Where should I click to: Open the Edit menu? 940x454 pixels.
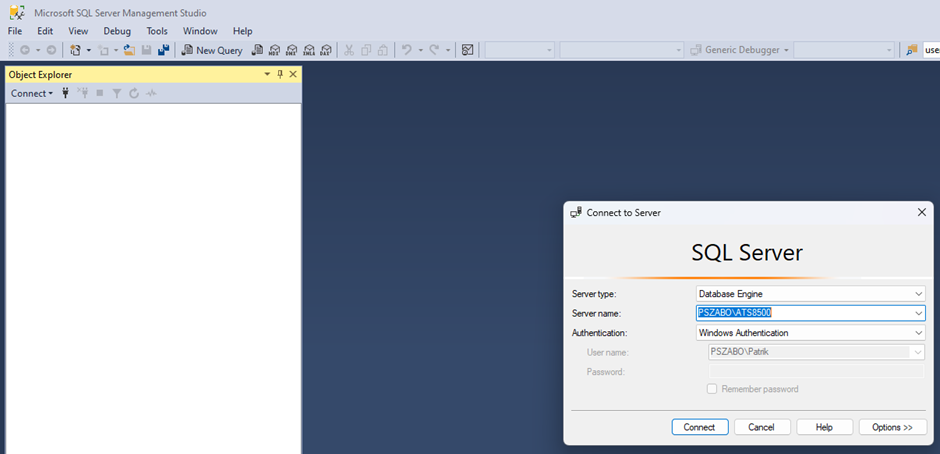45,31
